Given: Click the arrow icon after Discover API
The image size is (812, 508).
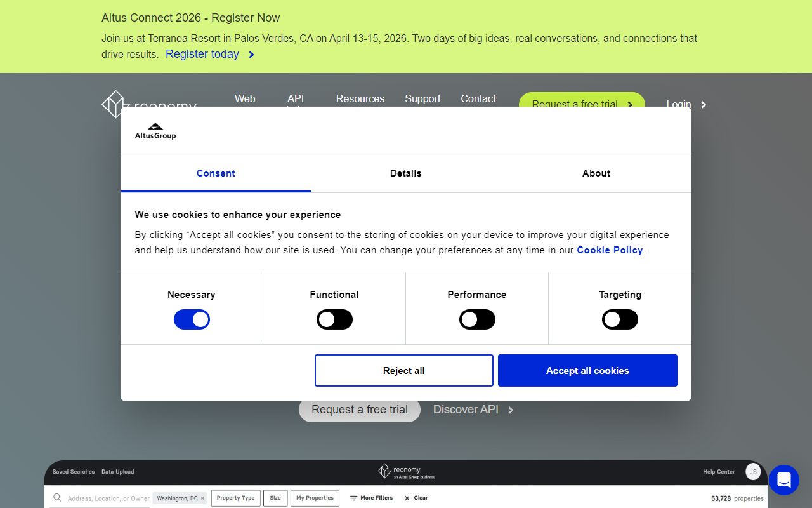Looking at the screenshot, I should pos(511,410).
